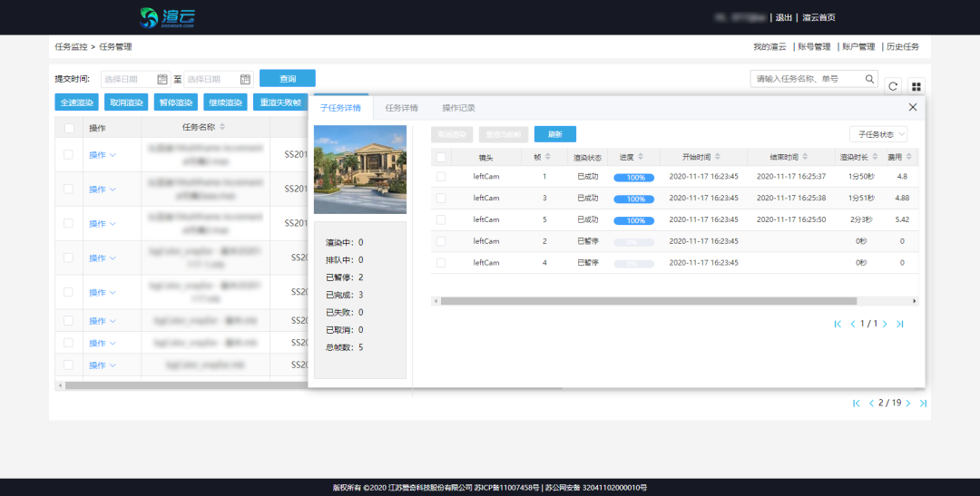This screenshot has height=496, width=980.
Task: Click the 暂停渲染 button
Action: click(x=174, y=102)
